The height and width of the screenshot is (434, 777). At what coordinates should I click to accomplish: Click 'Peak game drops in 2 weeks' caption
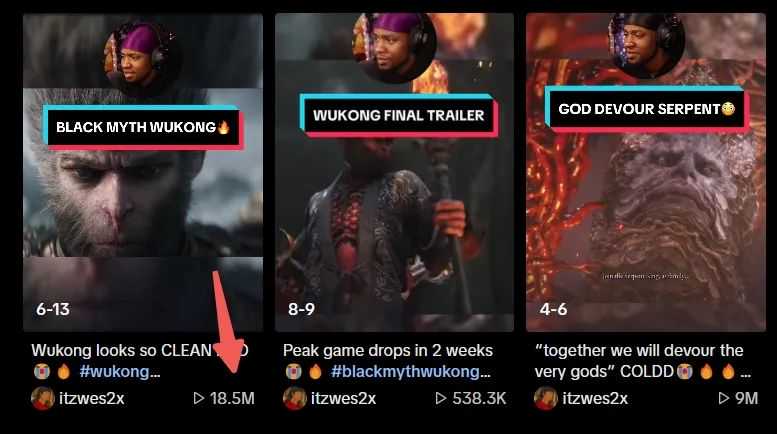pos(388,350)
